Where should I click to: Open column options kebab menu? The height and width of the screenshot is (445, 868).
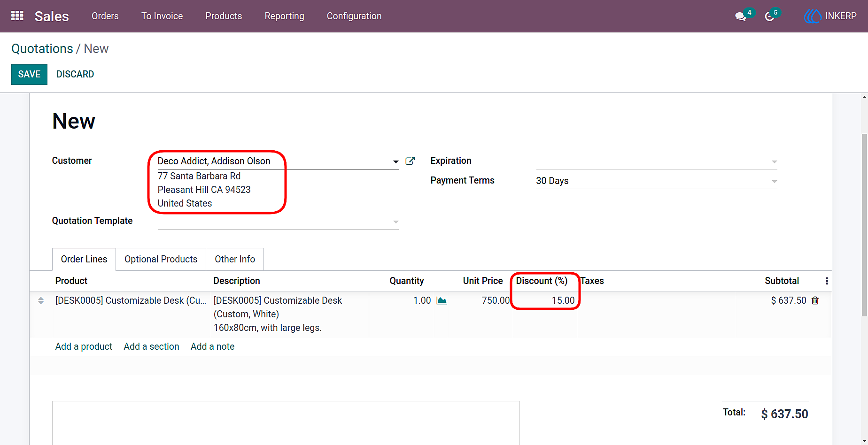[827, 281]
